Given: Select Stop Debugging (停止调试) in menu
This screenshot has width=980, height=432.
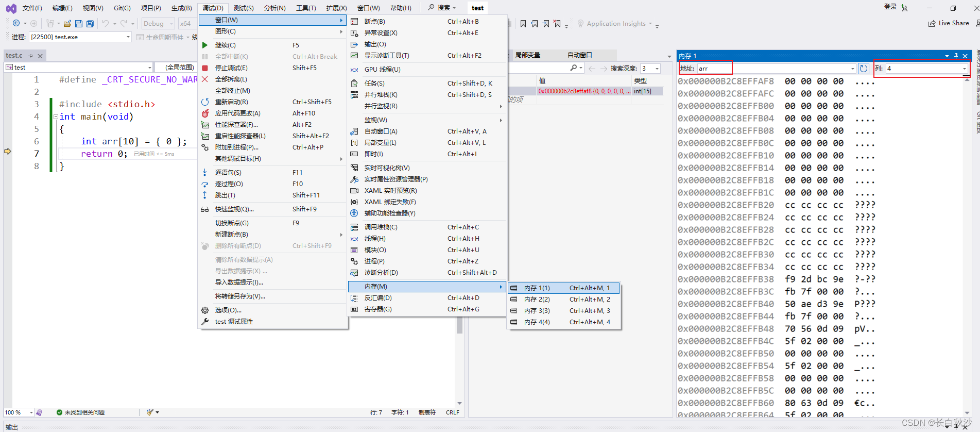Looking at the screenshot, I should pyautogui.click(x=273, y=68).
